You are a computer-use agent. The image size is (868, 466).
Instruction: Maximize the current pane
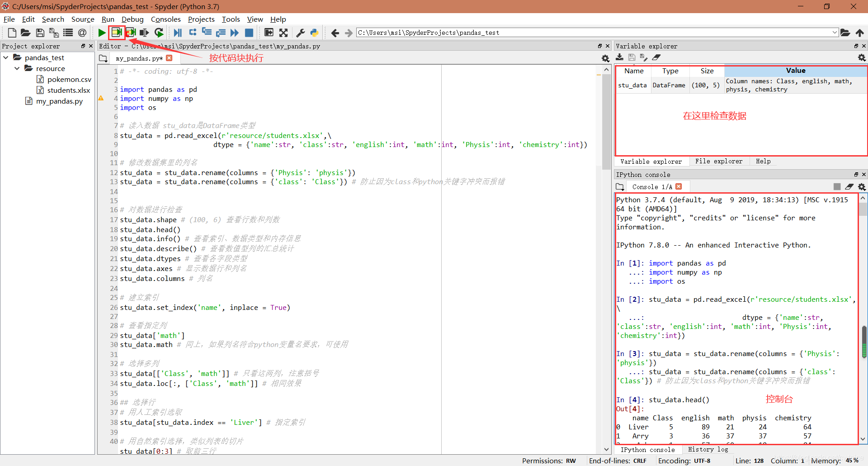pos(269,33)
